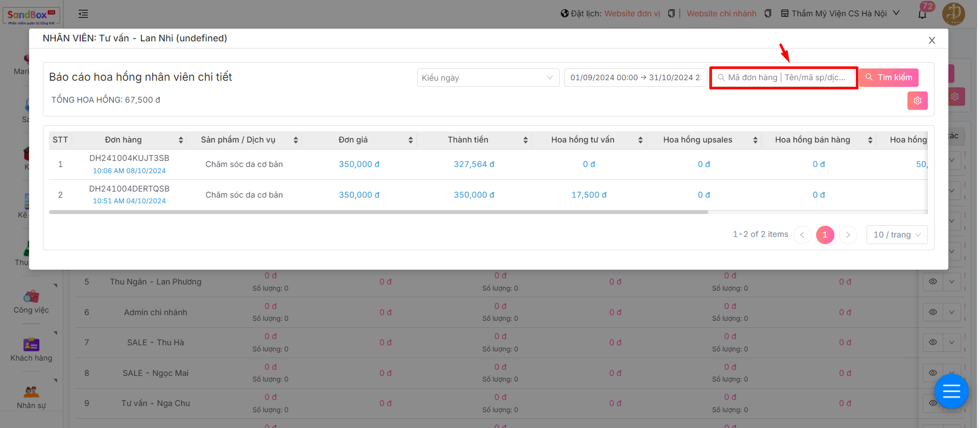Toggle eye icon for Admin chi nhánh row

click(x=933, y=312)
